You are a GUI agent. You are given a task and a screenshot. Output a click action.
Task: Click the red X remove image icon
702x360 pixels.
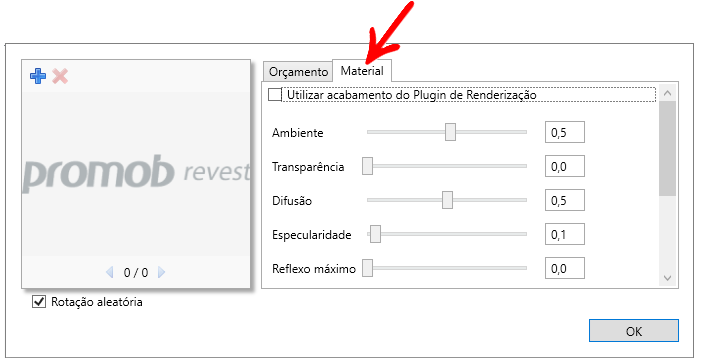tap(60, 76)
